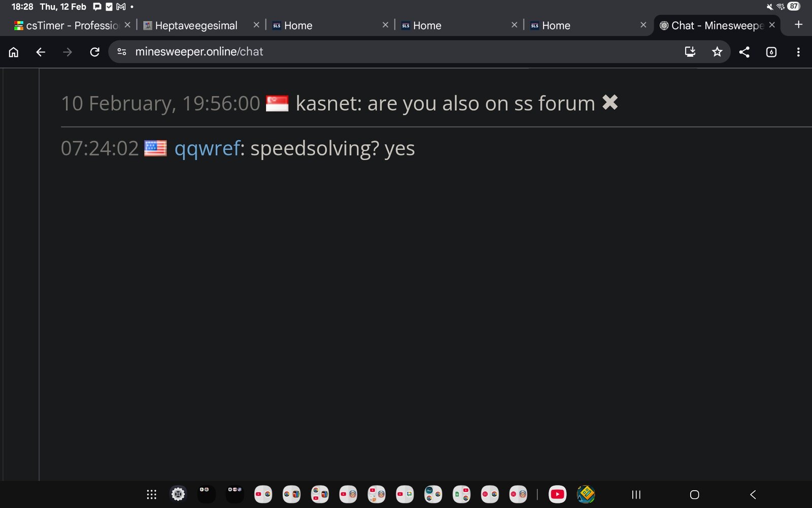Open a new browser tab
This screenshot has height=508, width=812.
click(x=798, y=25)
